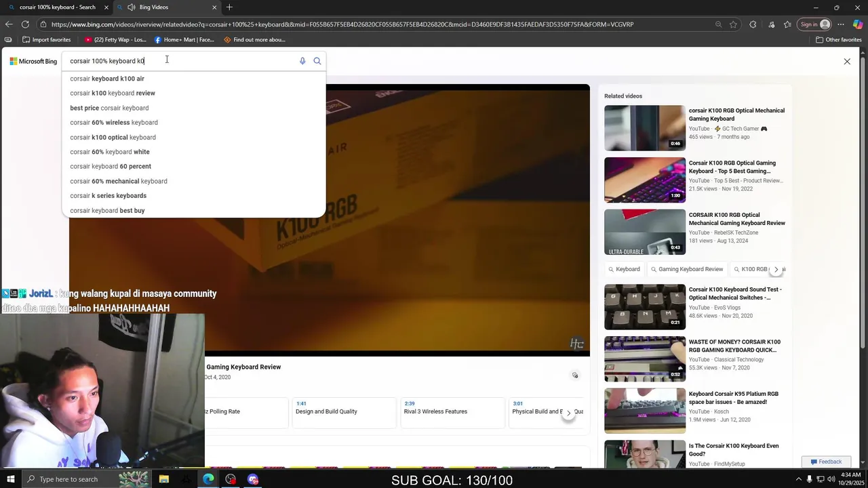Open the favorites list icon
This screenshot has height=488, width=868.
coord(787,24)
